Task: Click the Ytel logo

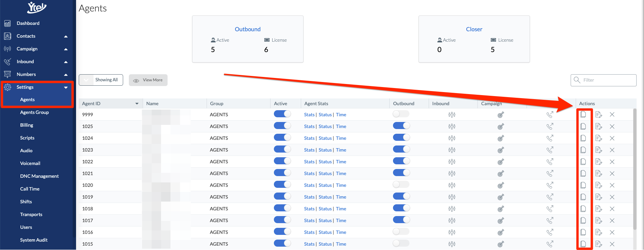Action: 37,7
